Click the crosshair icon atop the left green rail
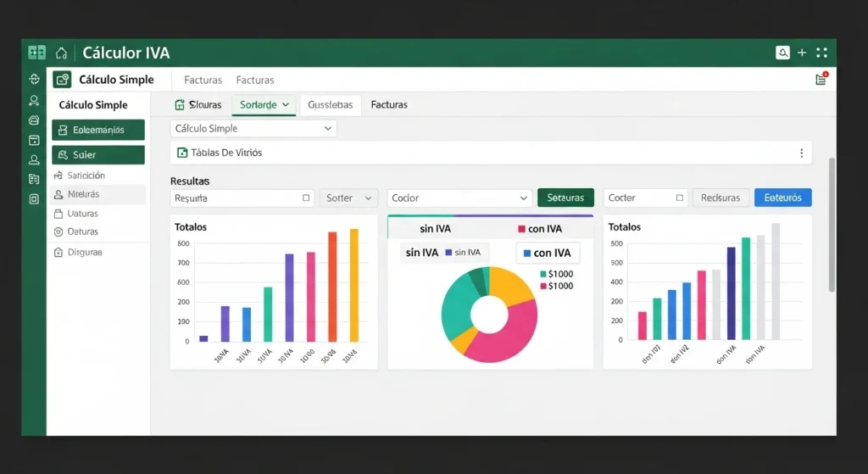The height and width of the screenshot is (474, 868). (34, 79)
